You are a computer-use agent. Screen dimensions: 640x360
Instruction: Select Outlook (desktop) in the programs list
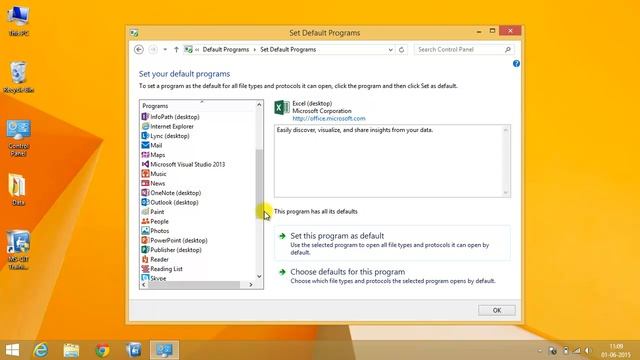pos(170,202)
